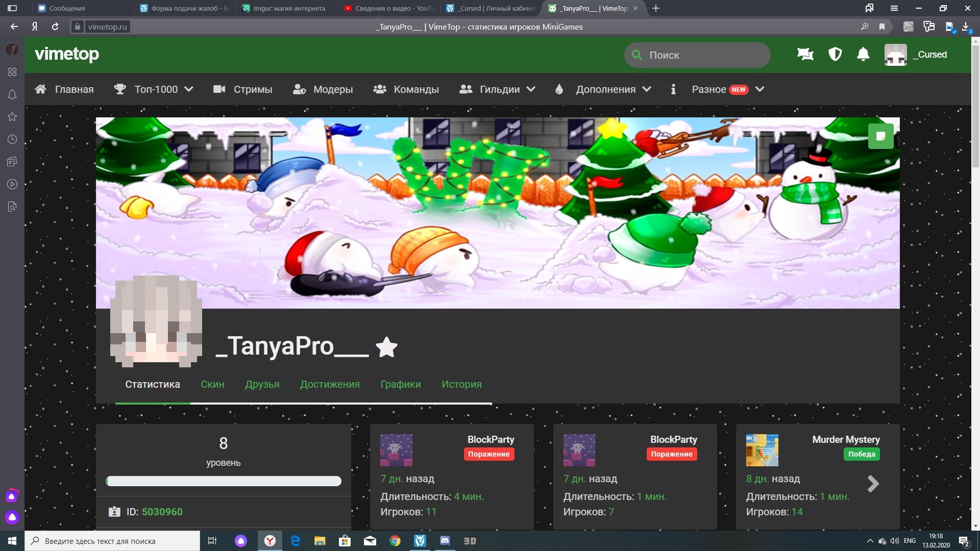Click the vimetop.ru address field
Screen dimensions: 980x551
point(107,27)
